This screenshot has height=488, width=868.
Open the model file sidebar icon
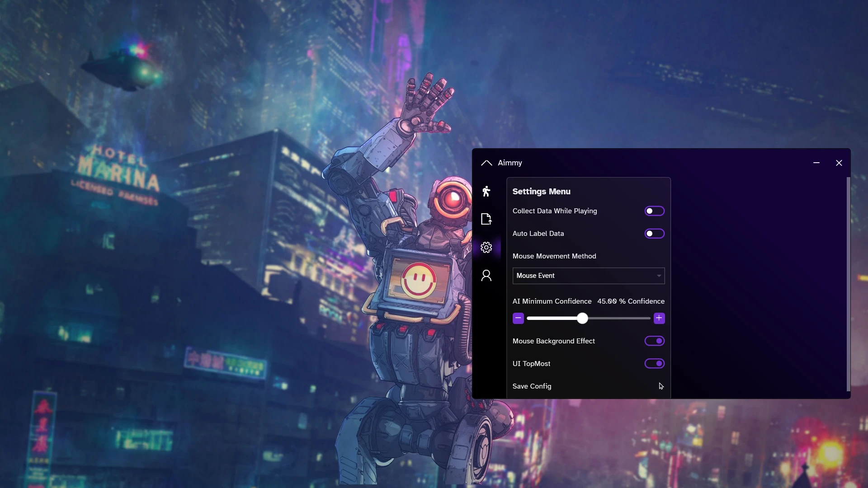pos(486,219)
